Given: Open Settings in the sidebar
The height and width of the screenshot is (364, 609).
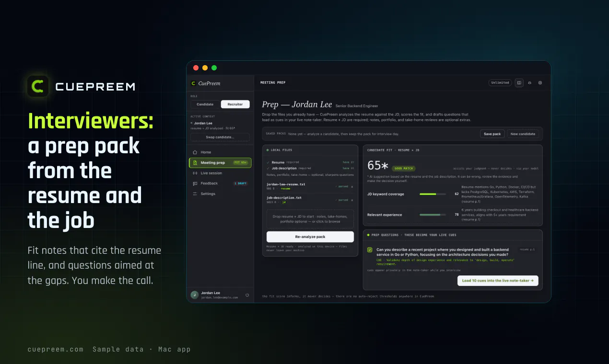Looking at the screenshot, I should point(220,194).
